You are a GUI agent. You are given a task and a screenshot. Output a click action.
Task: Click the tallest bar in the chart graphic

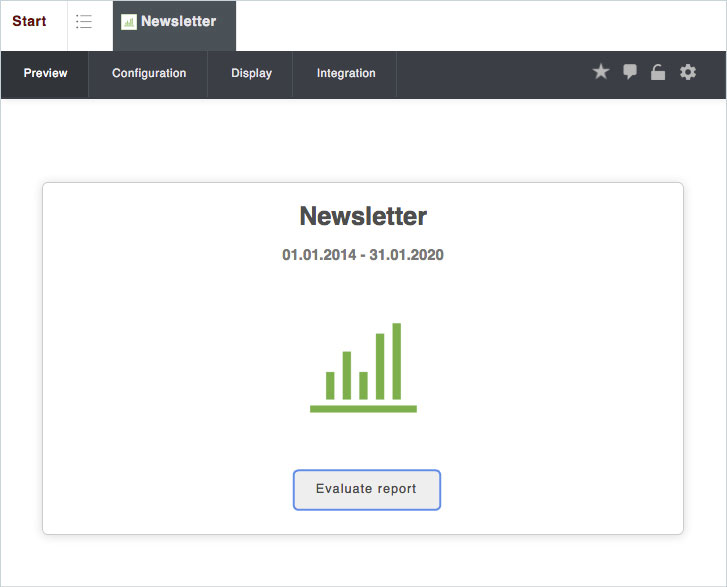(x=397, y=360)
